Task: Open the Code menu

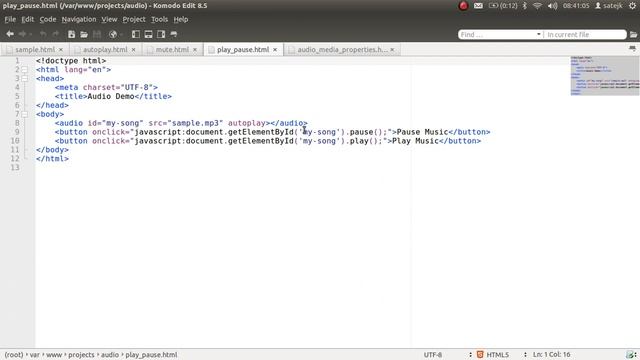Action: [48, 19]
